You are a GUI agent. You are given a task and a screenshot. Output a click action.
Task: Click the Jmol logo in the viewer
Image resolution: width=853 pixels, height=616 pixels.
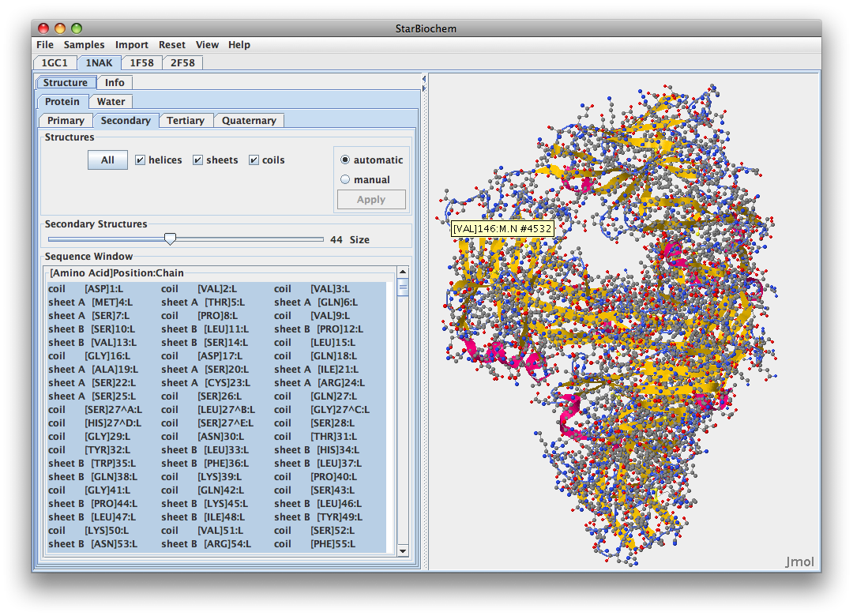(x=799, y=562)
